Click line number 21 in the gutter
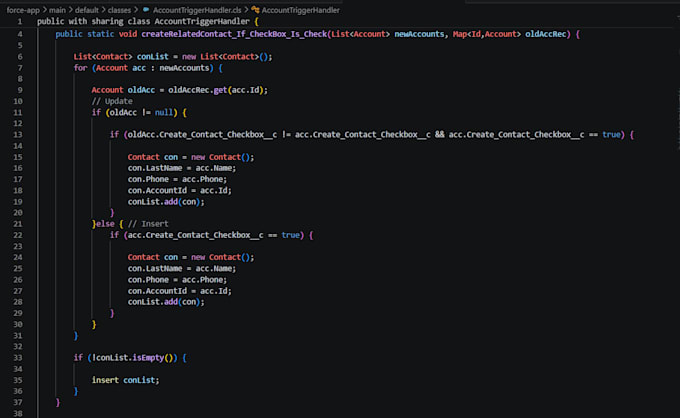 (x=18, y=224)
